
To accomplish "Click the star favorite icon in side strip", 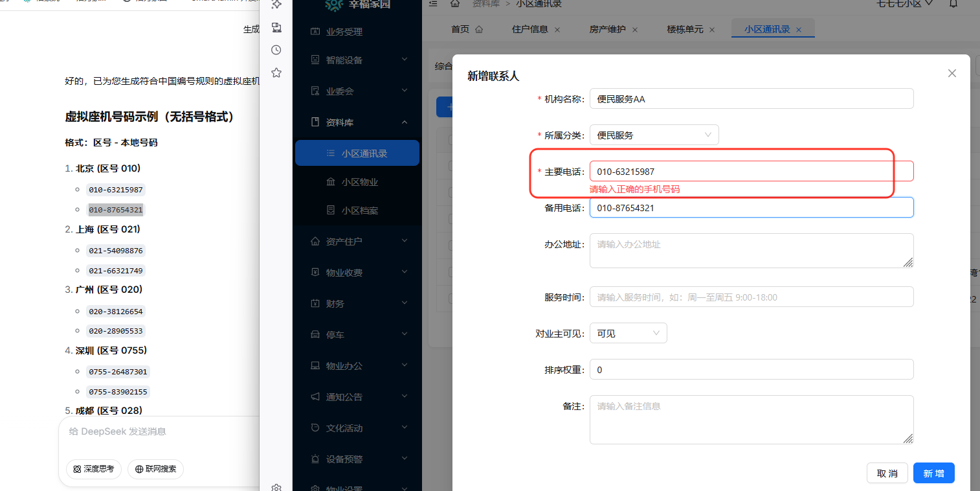I will (x=276, y=73).
